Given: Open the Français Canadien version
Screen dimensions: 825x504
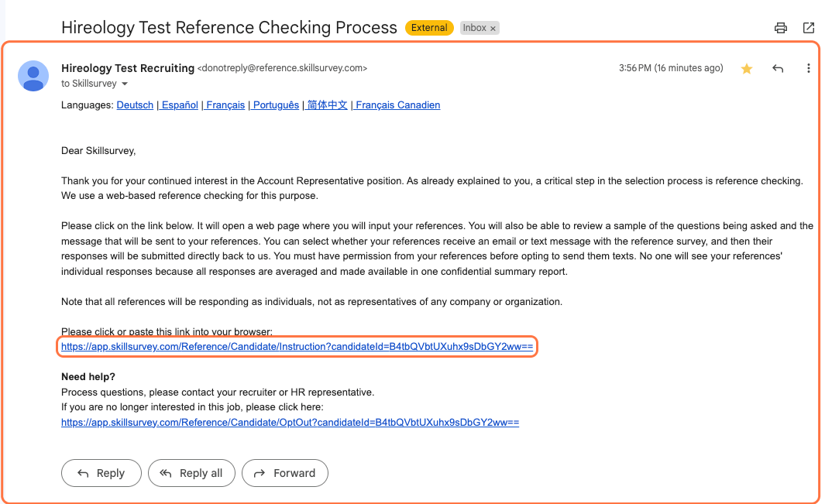Looking at the screenshot, I should pos(397,105).
